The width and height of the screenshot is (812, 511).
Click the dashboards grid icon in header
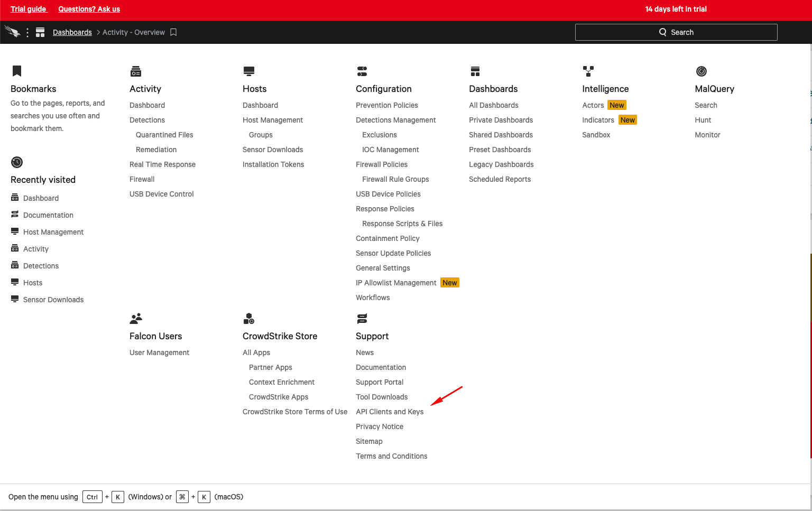click(x=40, y=32)
